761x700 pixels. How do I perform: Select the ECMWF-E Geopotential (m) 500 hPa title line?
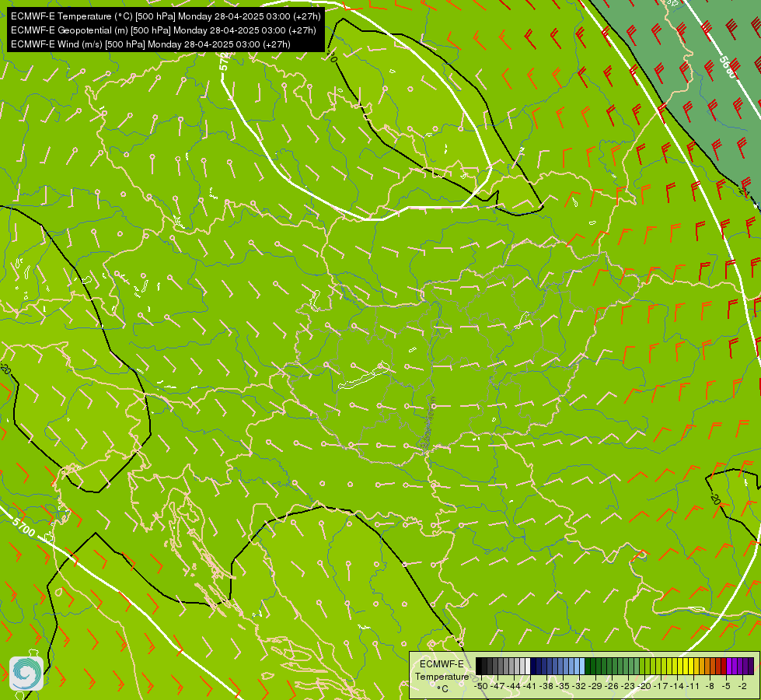point(163,30)
